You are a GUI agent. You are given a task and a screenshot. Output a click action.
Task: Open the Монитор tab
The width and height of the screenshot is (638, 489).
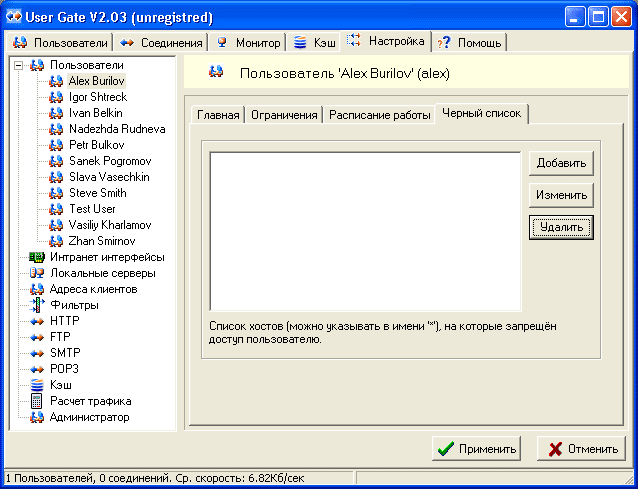pyautogui.click(x=248, y=42)
